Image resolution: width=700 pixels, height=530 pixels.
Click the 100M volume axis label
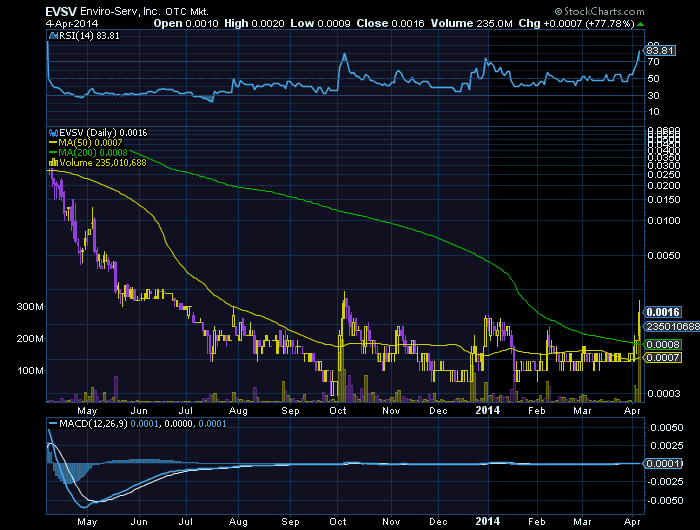coord(30,371)
